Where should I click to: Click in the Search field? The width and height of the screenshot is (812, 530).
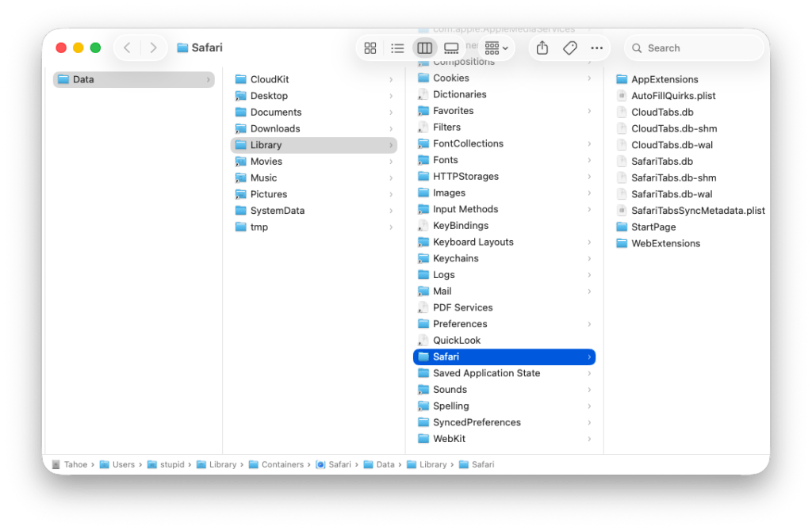pos(698,48)
